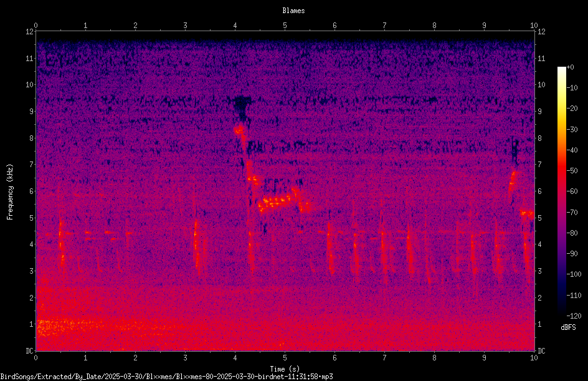
Task: Click "11" on the left frequency axis
Action: [x=29, y=58]
